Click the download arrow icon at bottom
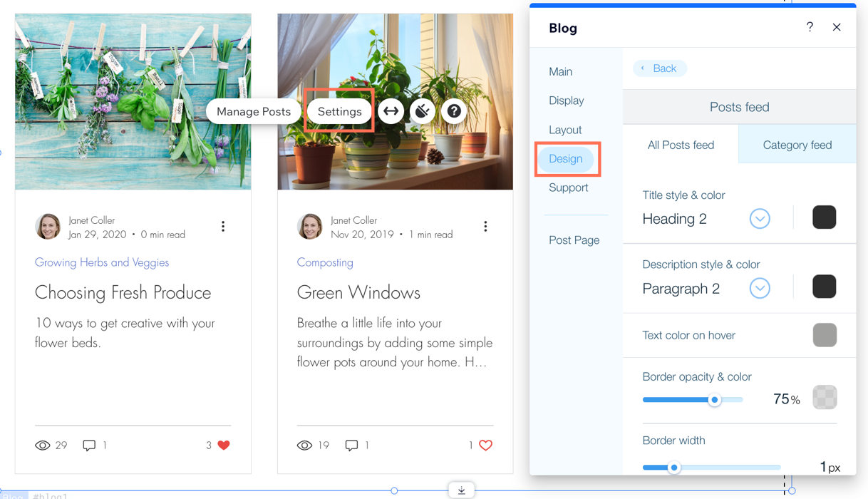The width and height of the screenshot is (868, 499). (462, 490)
